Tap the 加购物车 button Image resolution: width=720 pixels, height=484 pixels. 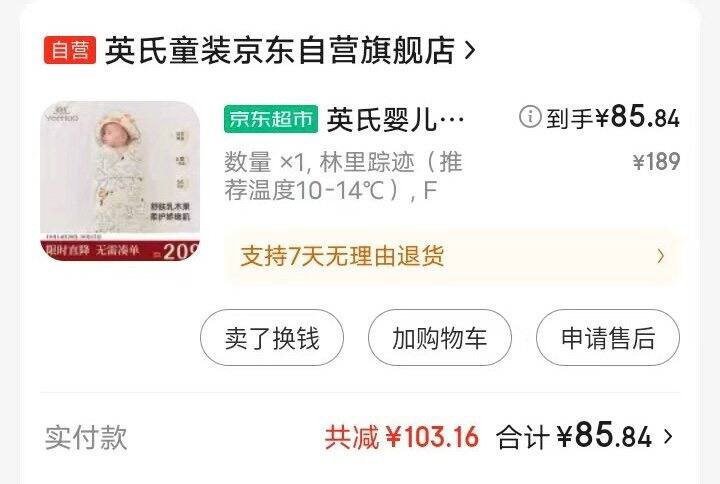pos(439,338)
